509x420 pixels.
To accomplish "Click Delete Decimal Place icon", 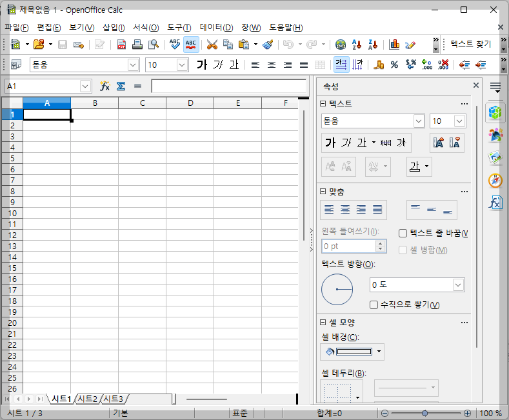I will (443, 65).
